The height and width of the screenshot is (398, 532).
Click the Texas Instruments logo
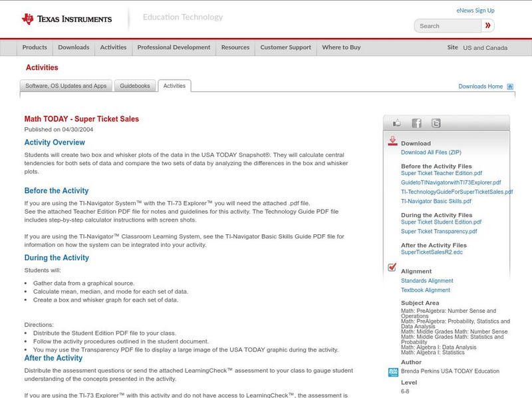click(66, 19)
